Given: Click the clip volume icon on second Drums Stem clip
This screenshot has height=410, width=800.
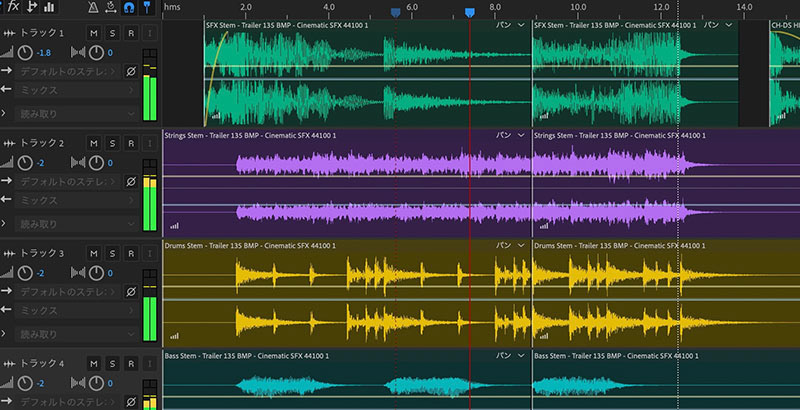Looking at the screenshot, I should pos(544,336).
